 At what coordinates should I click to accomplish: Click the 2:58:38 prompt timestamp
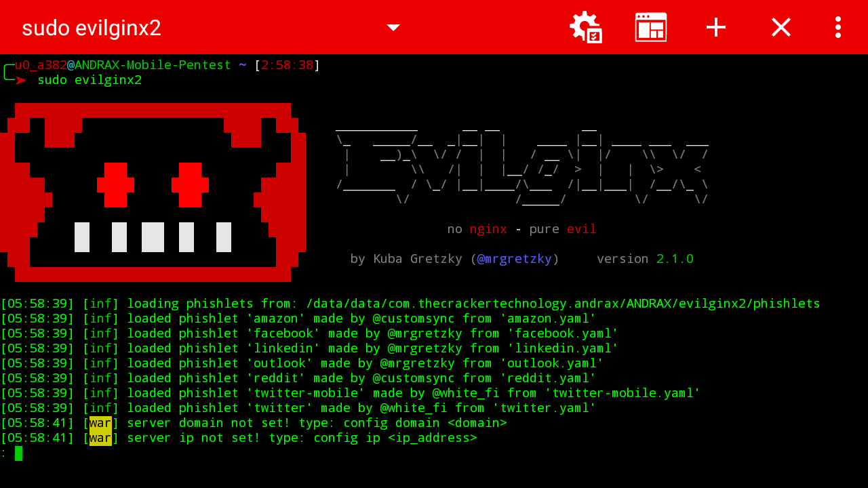click(288, 65)
